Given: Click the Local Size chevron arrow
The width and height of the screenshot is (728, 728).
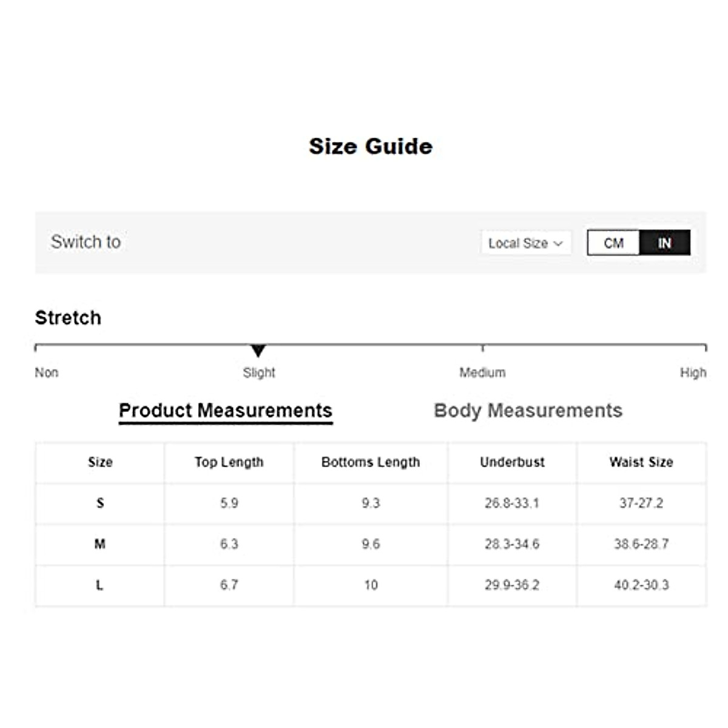Looking at the screenshot, I should click(x=558, y=243).
